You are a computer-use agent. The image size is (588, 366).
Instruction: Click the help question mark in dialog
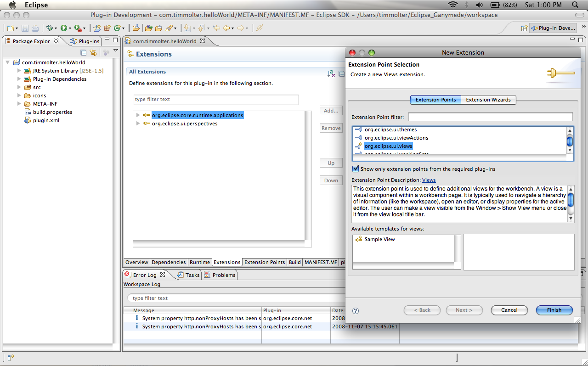356,310
